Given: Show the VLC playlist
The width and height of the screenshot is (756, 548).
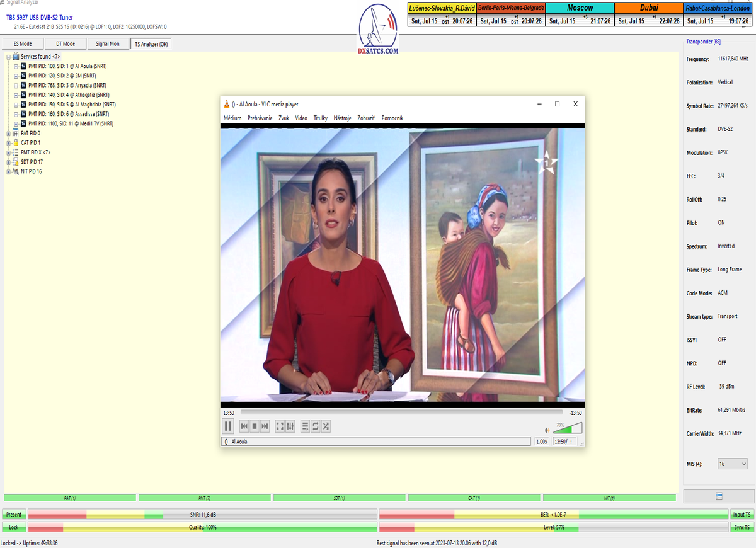Looking at the screenshot, I should (305, 426).
